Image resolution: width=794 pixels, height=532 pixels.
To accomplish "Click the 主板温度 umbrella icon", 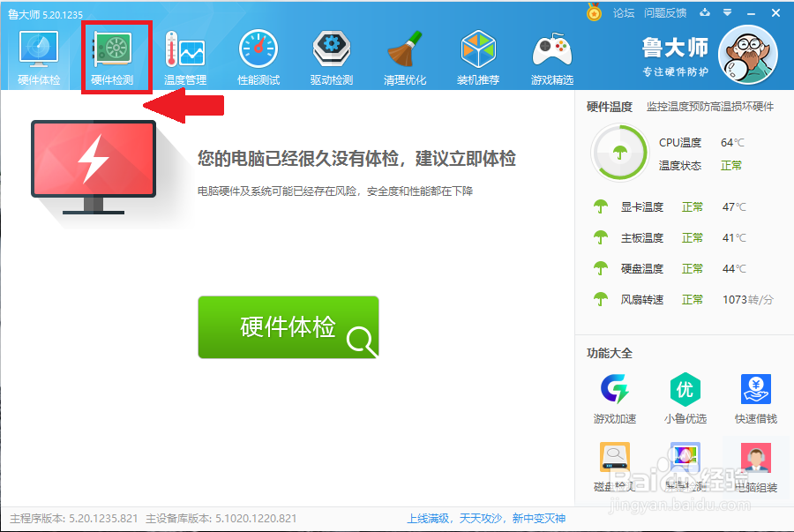I will pyautogui.click(x=601, y=237).
